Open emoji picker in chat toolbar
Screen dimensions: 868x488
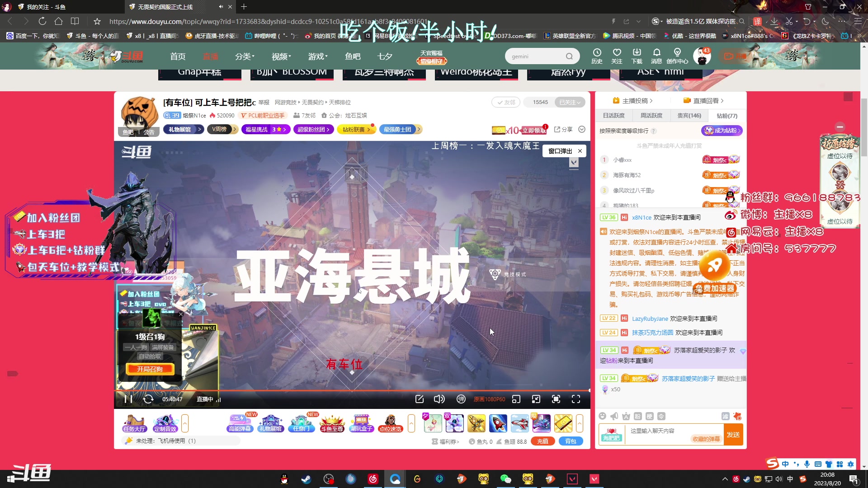602,416
